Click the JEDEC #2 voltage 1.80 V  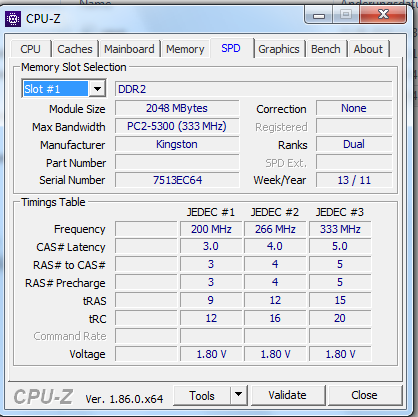point(275,354)
